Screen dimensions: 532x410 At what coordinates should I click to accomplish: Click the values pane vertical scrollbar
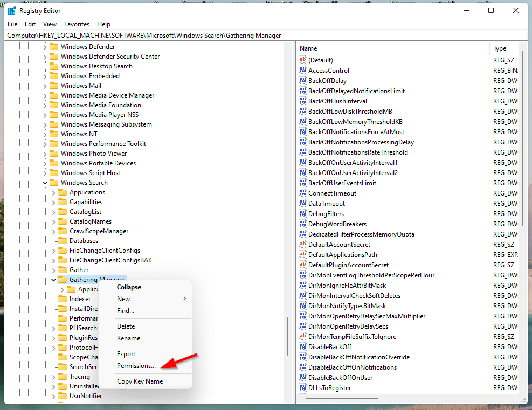point(523,138)
